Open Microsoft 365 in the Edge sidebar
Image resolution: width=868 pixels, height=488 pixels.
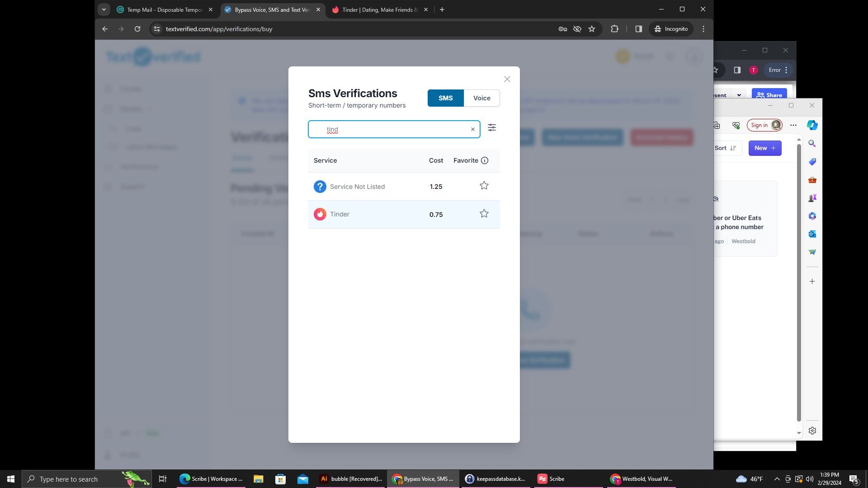tap(812, 216)
